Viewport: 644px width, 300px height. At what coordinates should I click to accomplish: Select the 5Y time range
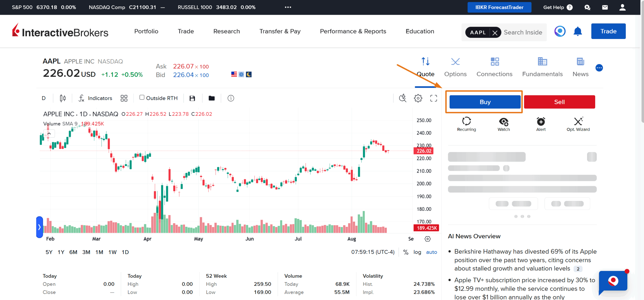pyautogui.click(x=49, y=252)
